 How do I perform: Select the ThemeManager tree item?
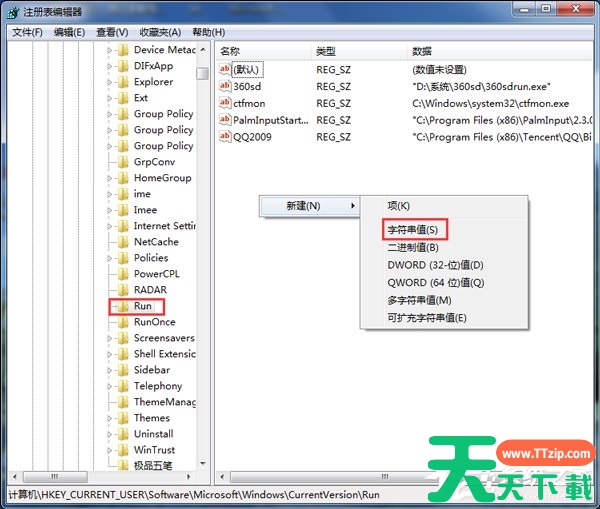[165, 402]
